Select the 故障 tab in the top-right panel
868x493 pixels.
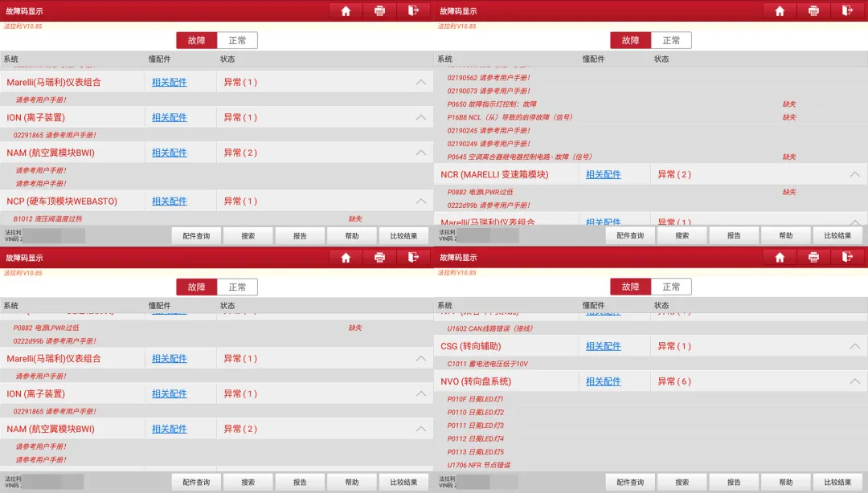(631, 40)
